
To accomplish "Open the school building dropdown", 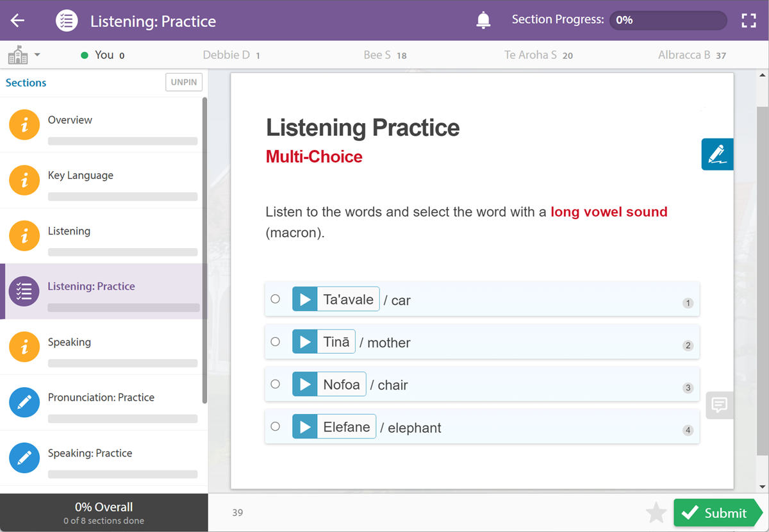I will [24, 55].
